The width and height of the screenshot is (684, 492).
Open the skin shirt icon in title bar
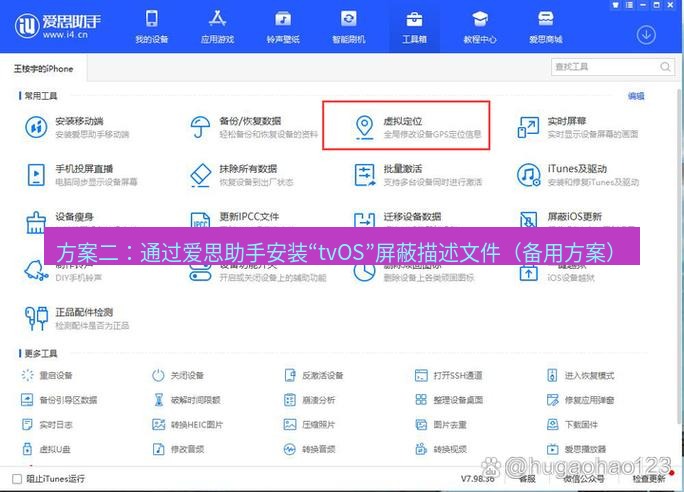tap(616, 5)
